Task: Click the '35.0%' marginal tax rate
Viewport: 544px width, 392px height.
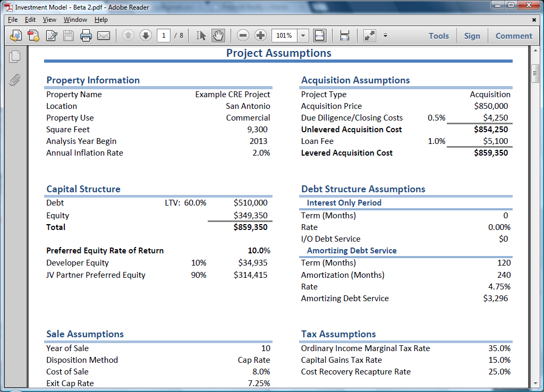Action: [x=499, y=348]
